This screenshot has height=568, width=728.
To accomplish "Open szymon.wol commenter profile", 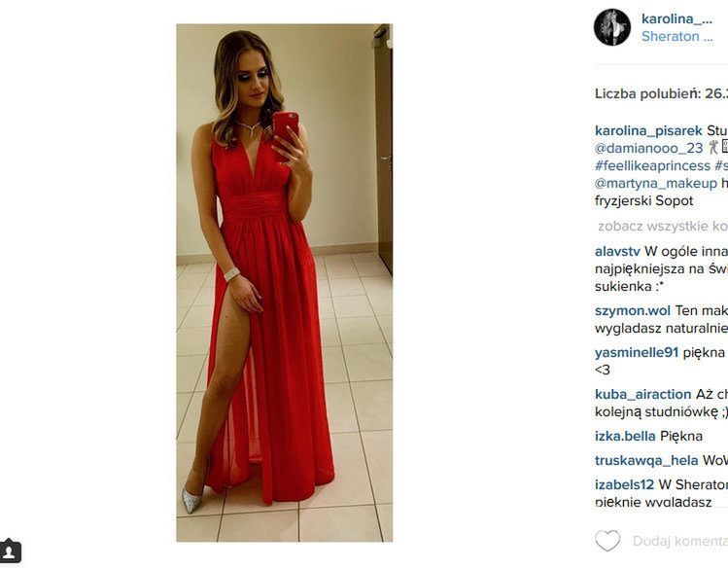I will click(633, 310).
